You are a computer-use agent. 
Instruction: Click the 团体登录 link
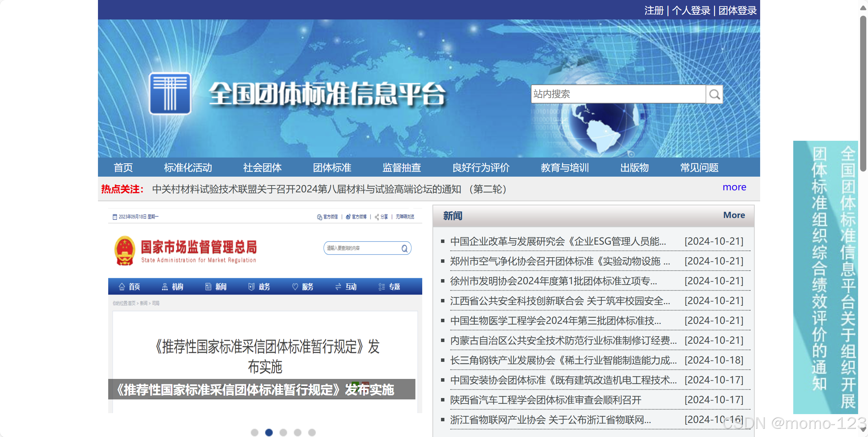point(737,11)
